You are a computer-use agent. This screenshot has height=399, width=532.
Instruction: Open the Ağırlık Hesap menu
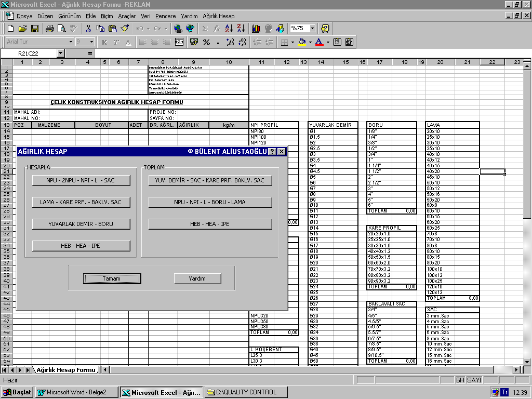tap(218, 16)
